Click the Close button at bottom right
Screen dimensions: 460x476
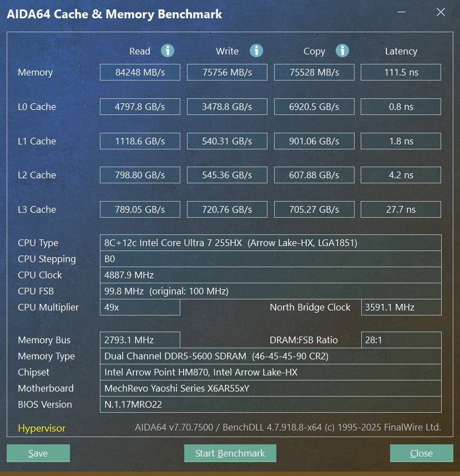pos(421,453)
